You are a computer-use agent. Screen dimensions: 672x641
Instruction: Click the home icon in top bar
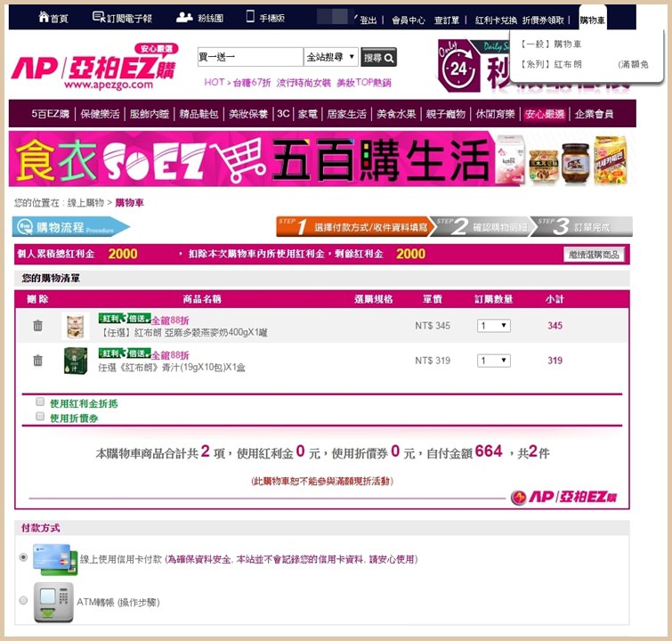pyautogui.click(x=43, y=18)
